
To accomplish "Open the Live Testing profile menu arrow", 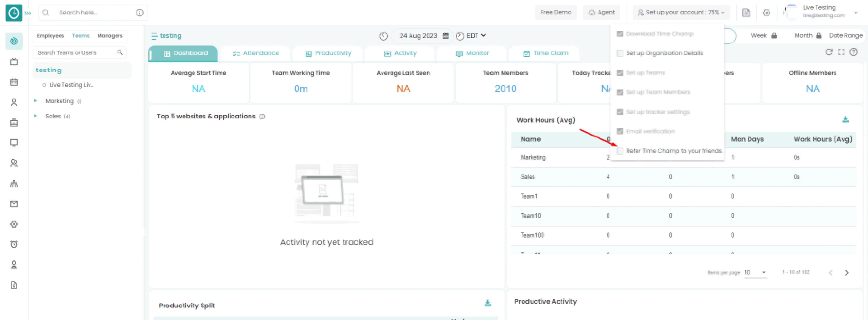I will tap(856, 12).
